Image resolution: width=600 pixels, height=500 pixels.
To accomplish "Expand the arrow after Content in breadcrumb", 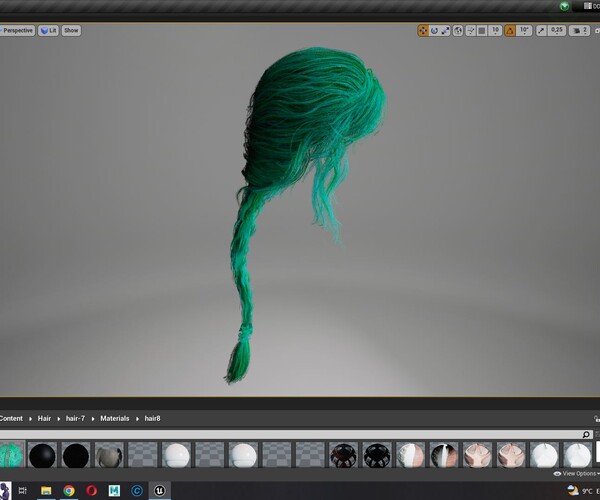I will coord(30,419).
